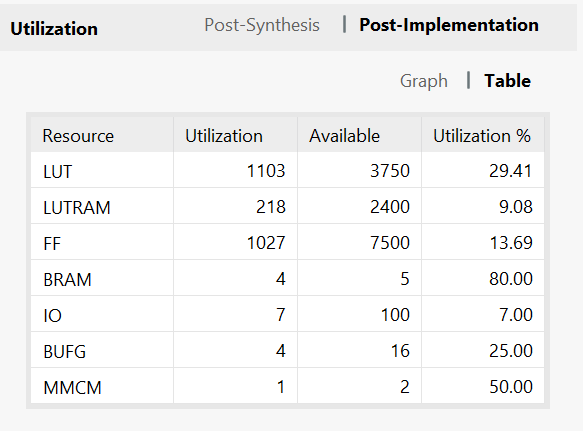
Task: Click the FF available value 7500
Action: (390, 243)
